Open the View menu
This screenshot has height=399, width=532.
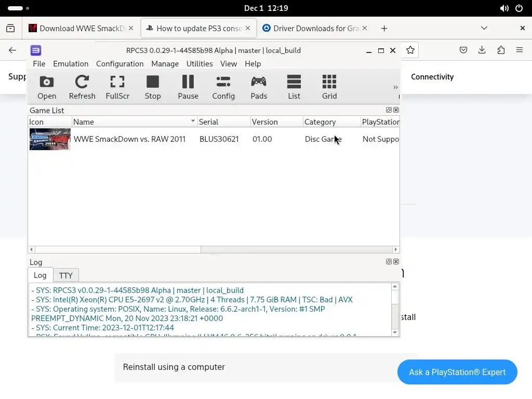coord(229,64)
